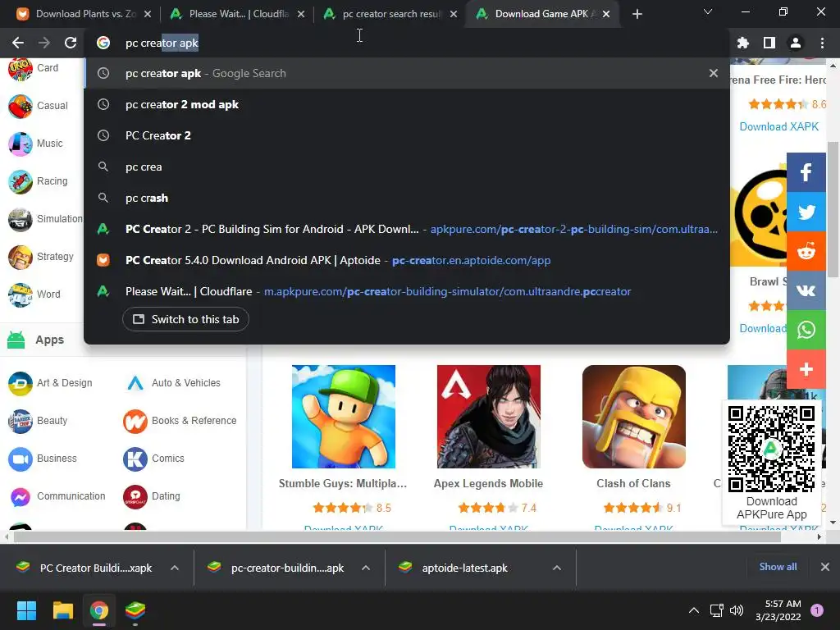Click the Download XAPK link for Free Fire
The width and height of the screenshot is (840, 630).
coord(779,126)
